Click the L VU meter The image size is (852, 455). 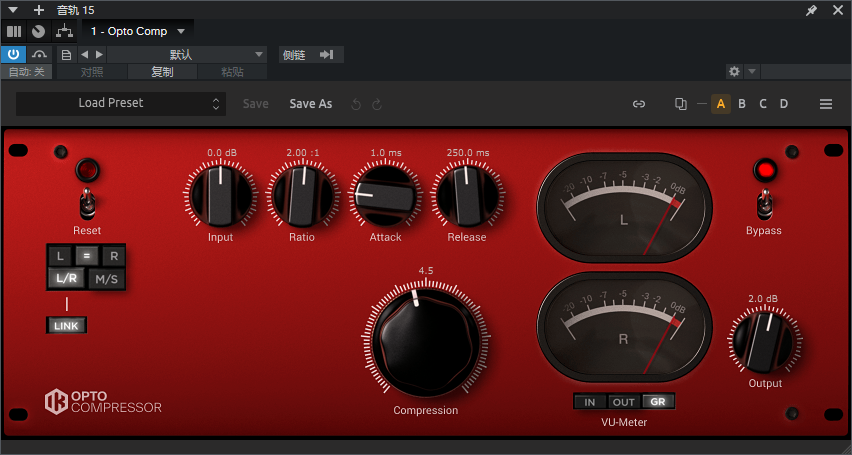coord(624,208)
